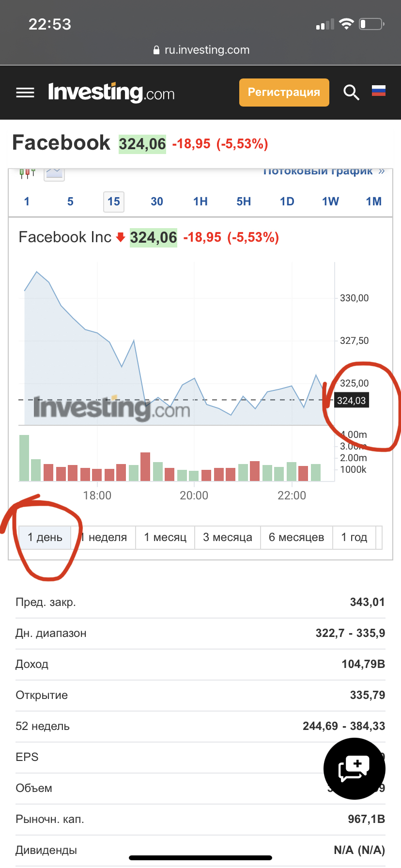The image size is (401, 868).
Task: Open the hamburger navigation menu
Action: 25,93
